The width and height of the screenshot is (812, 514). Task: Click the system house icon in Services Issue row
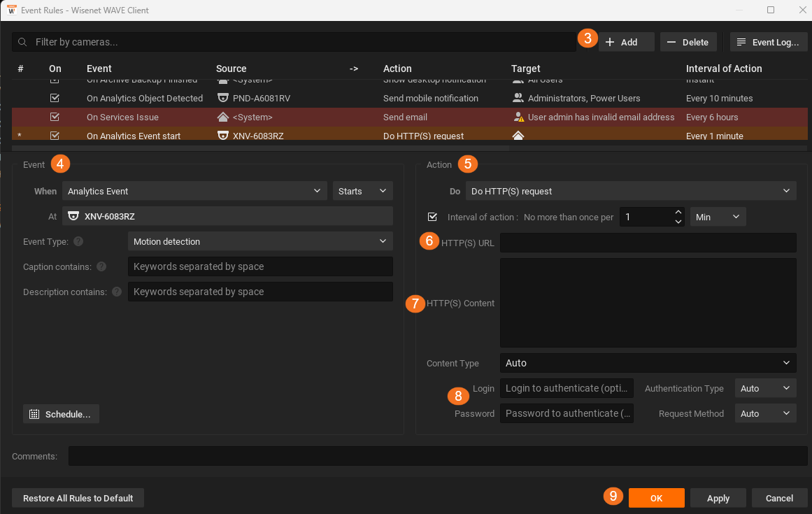click(x=222, y=117)
